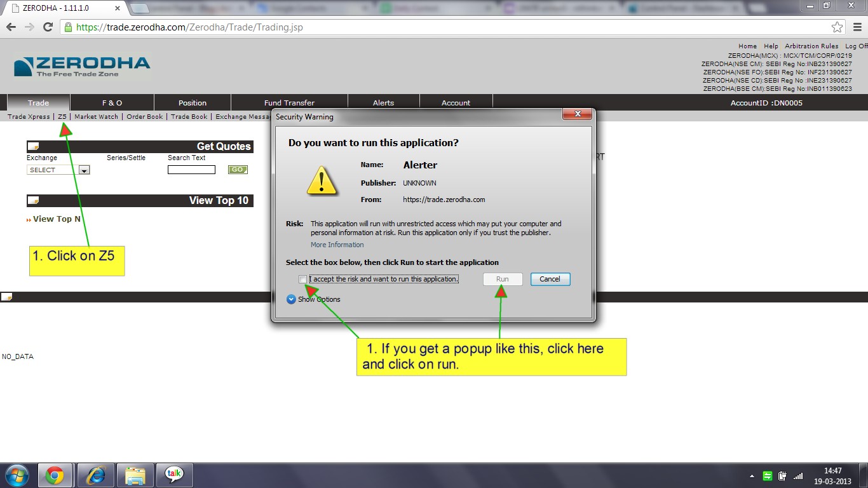Click the Exchange Messages submenu link
Image resolution: width=868 pixels, height=488 pixels.
(x=243, y=117)
